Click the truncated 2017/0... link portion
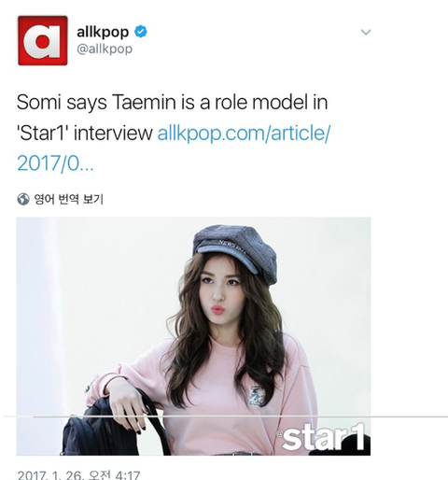Image resolution: width=448 pixels, height=480 pixels. pos(55,163)
